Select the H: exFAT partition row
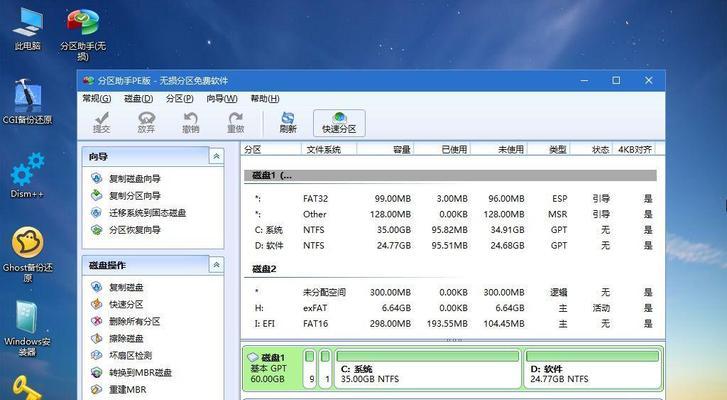Viewport: 727px width, 400px height. tap(450, 308)
